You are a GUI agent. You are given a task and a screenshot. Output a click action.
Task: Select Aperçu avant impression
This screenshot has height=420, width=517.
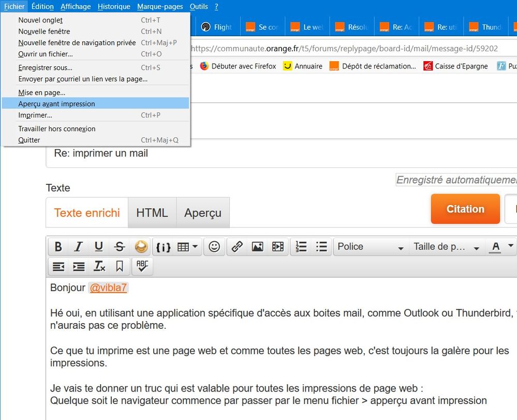96,104
